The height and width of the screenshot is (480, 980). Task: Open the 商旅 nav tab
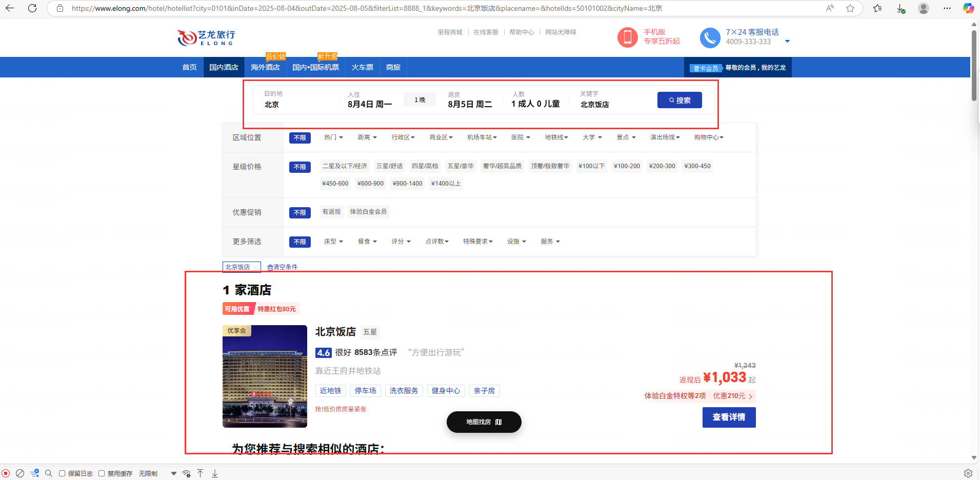(x=393, y=67)
